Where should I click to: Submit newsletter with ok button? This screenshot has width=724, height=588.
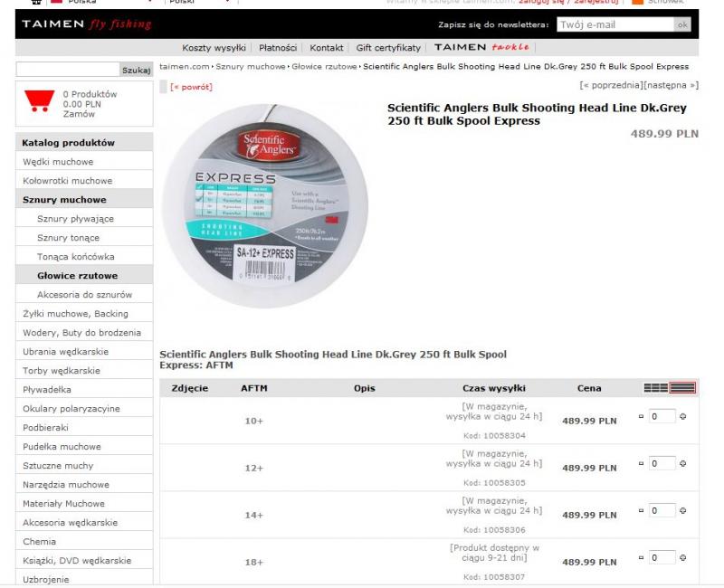tap(682, 25)
